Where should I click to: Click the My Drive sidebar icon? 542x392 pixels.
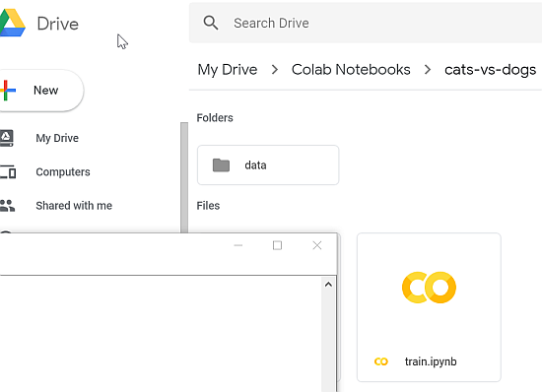7,138
